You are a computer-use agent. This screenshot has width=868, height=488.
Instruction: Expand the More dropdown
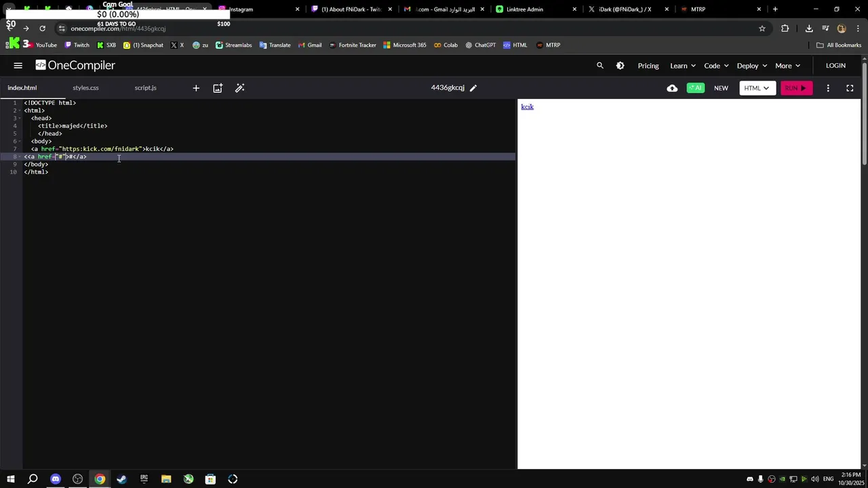click(x=788, y=66)
